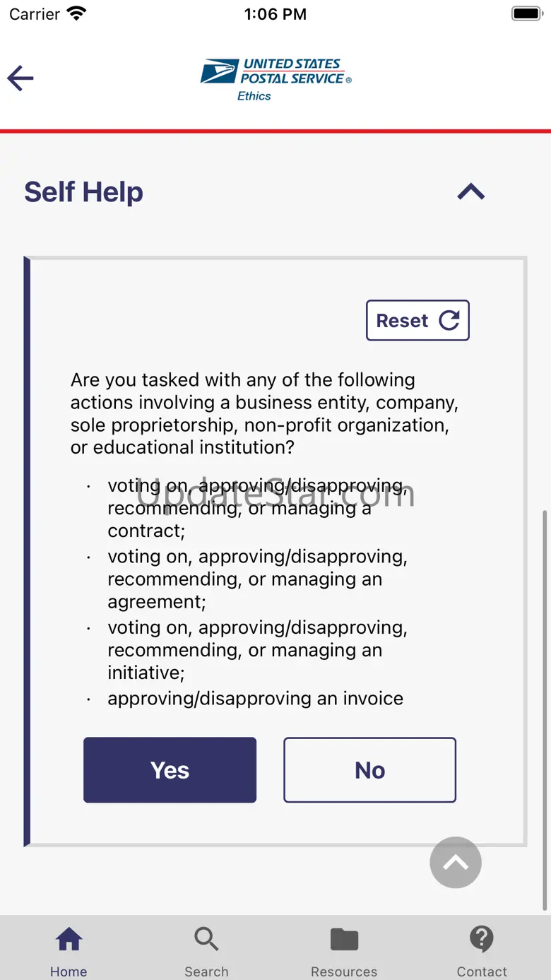Tap the 1:06 PM status bar clock

click(275, 14)
